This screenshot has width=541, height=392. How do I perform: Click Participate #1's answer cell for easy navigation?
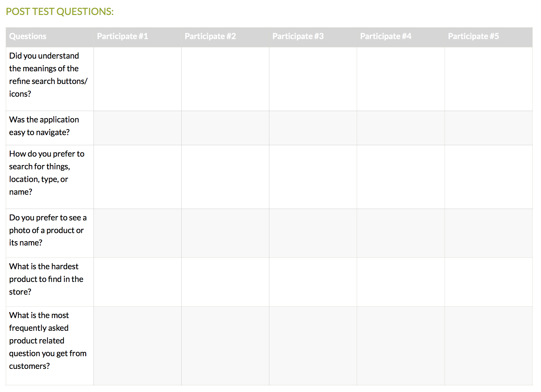pyautogui.click(x=137, y=128)
